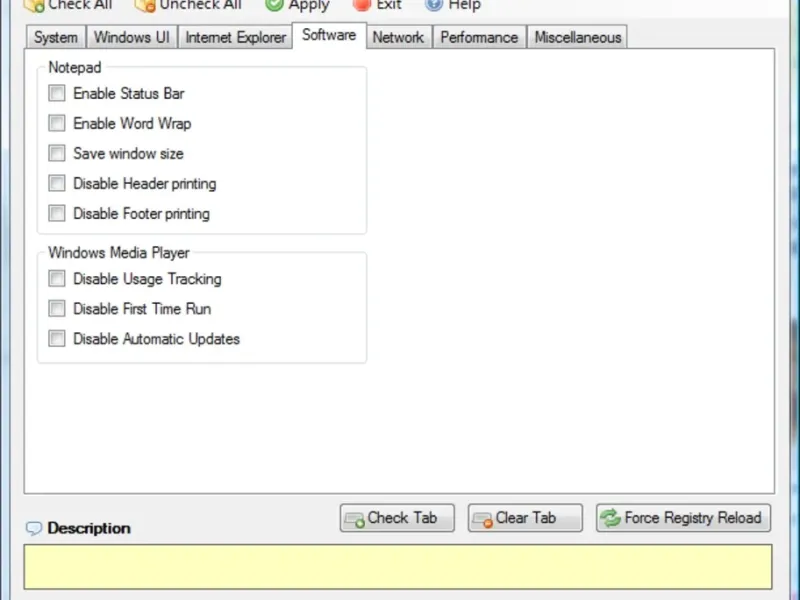Viewport: 800px width, 600px height.
Task: Check the Save window size option
Action: [x=57, y=153]
